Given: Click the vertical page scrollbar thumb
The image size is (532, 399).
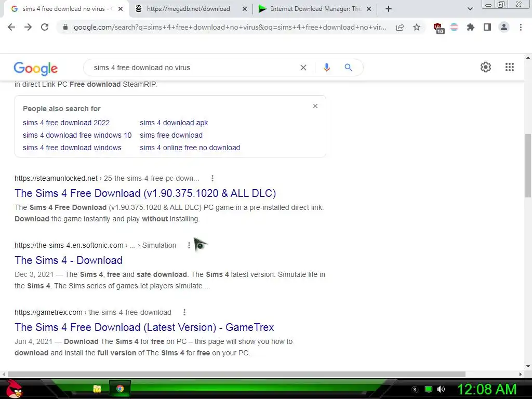Looking at the screenshot, I should click(528, 166).
